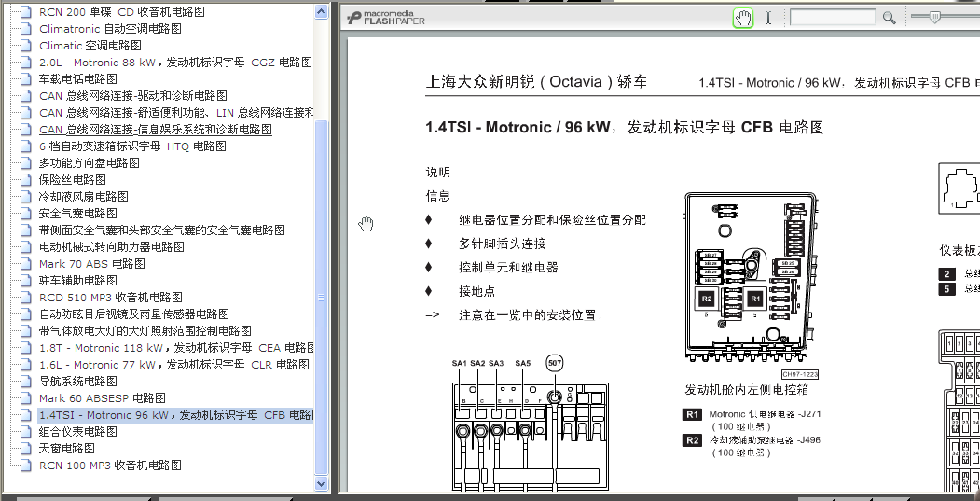Open Mark 70 ABS 电路图 entry
This screenshot has height=501, width=980.
[x=92, y=264]
